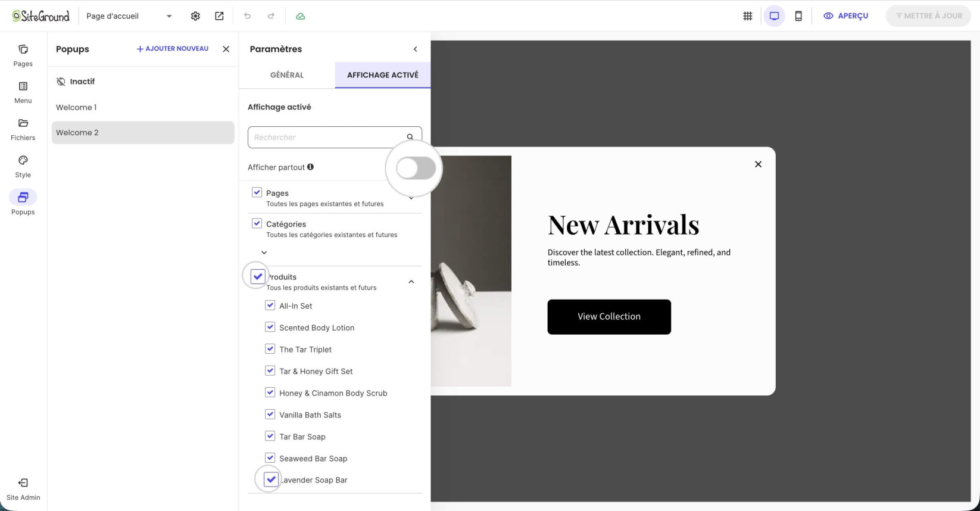Click the popup product image
This screenshot has height=511, width=980.
click(471, 271)
